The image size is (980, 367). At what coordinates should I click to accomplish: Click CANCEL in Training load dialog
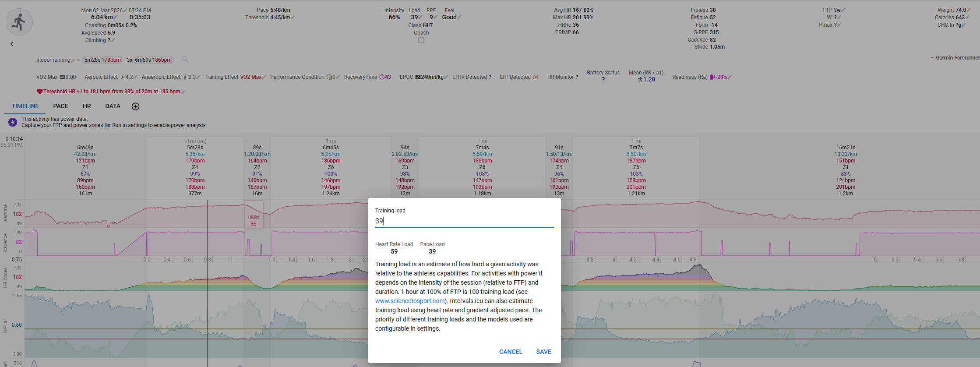click(511, 352)
